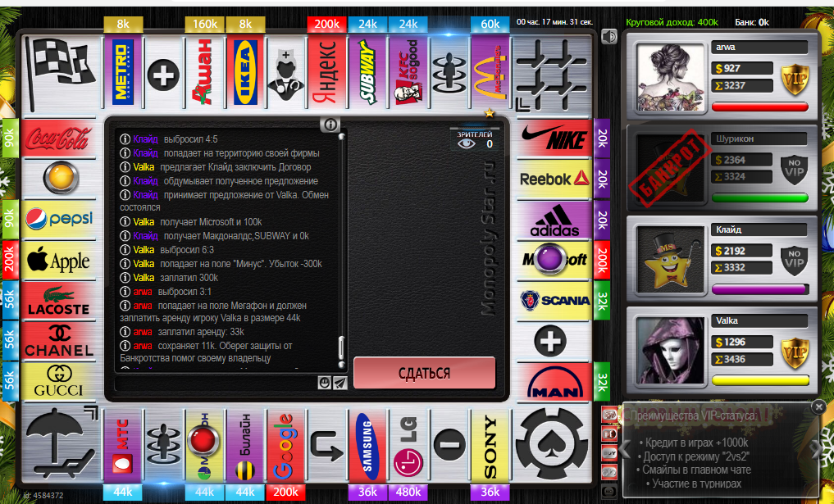This screenshot has width=834, height=504.
Task: Click the Apple company cell
Action: click(x=58, y=260)
